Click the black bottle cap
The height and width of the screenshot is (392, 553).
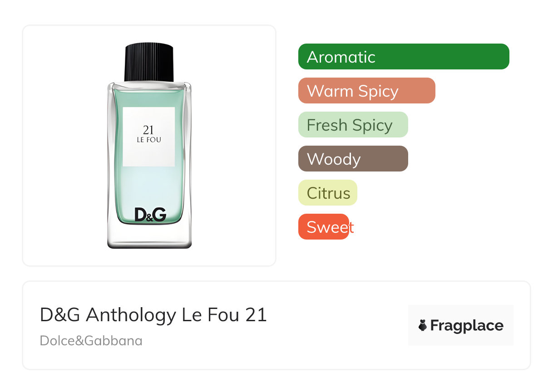click(149, 63)
